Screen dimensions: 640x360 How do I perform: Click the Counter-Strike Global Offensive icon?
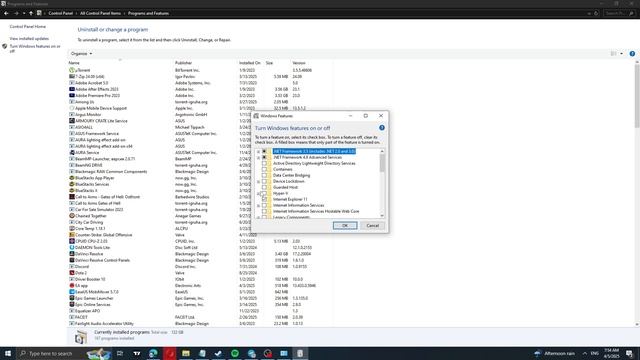(72, 235)
